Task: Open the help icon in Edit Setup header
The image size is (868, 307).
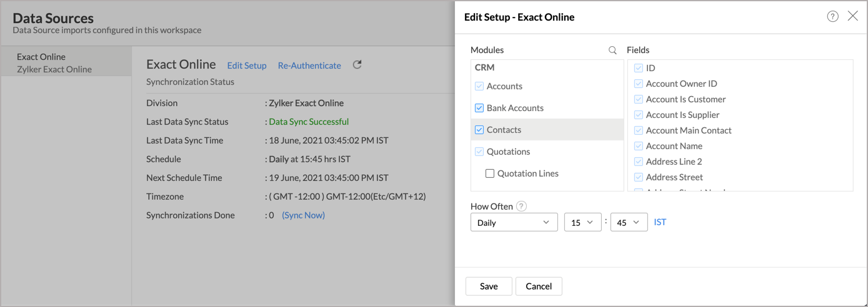Action: click(x=832, y=17)
